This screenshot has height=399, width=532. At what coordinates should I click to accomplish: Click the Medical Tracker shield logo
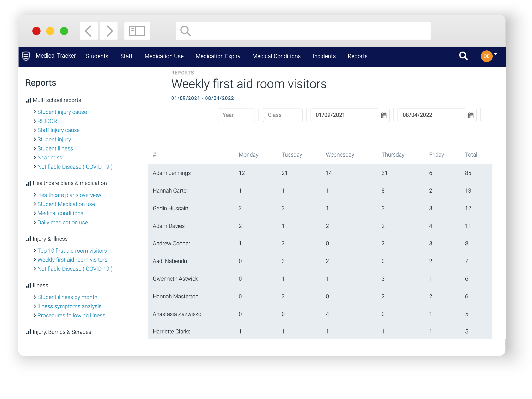26,56
